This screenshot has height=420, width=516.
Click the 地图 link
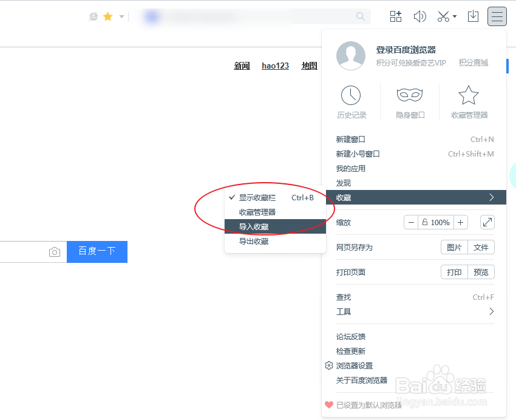coord(310,66)
